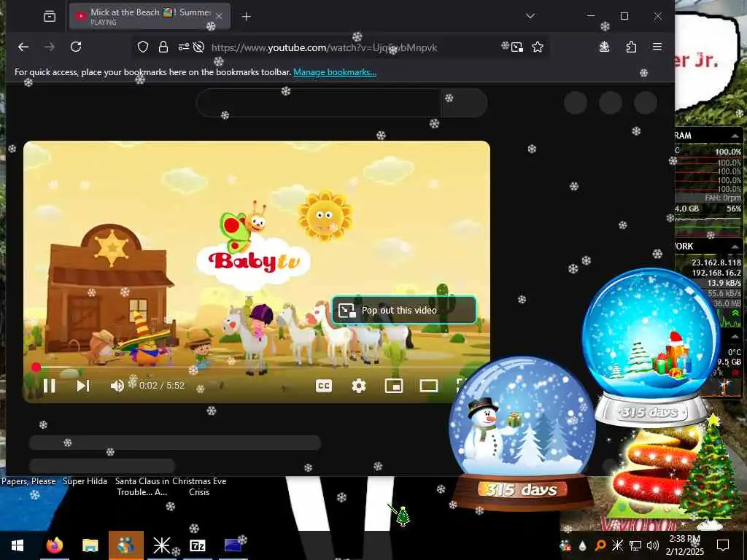Viewport: 747px width, 560px height.
Task: Click Pop out this video button
Action: pyautogui.click(x=404, y=310)
